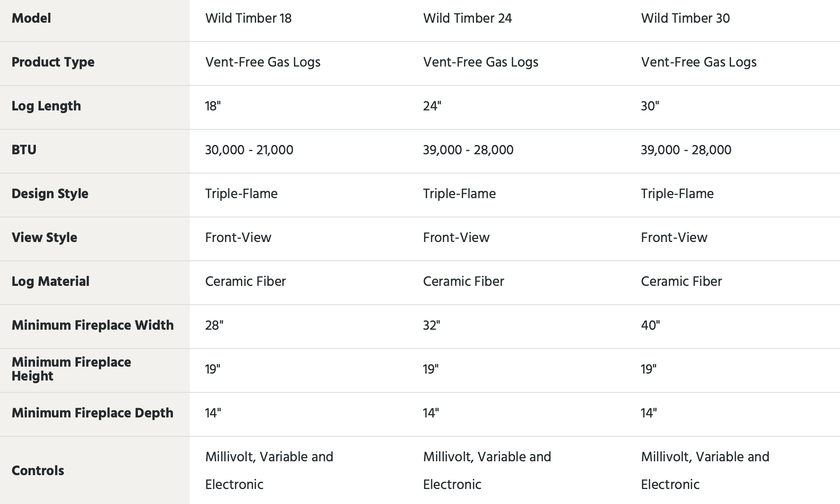The image size is (840, 504).
Task: Select the 40" minimum fireplace width value
Action: [x=650, y=325]
